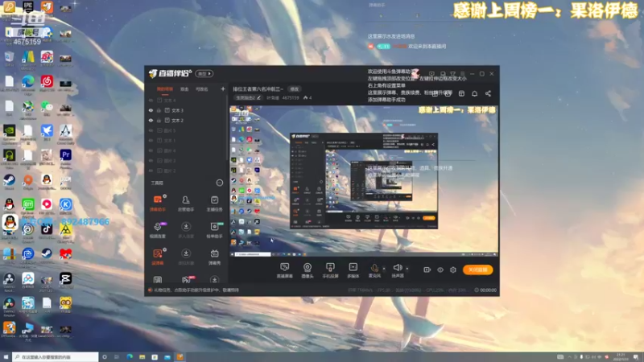Add 多媒体 media source

(353, 270)
